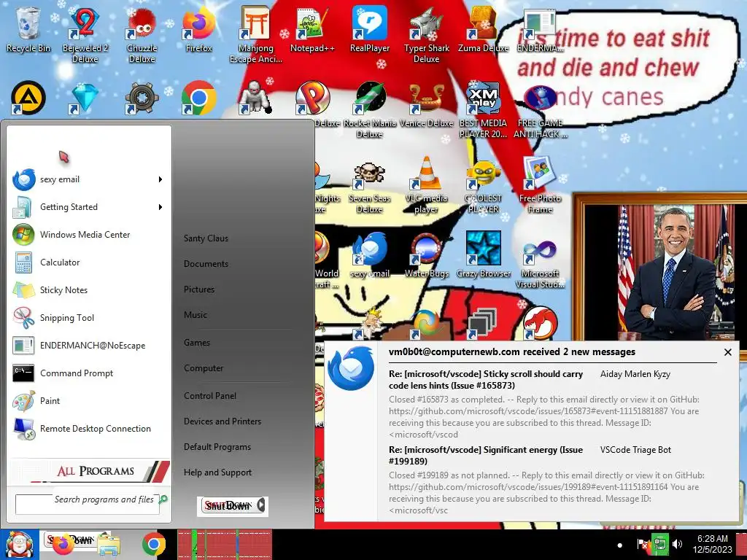
Task: Click the Santa Start button
Action: 19,544
